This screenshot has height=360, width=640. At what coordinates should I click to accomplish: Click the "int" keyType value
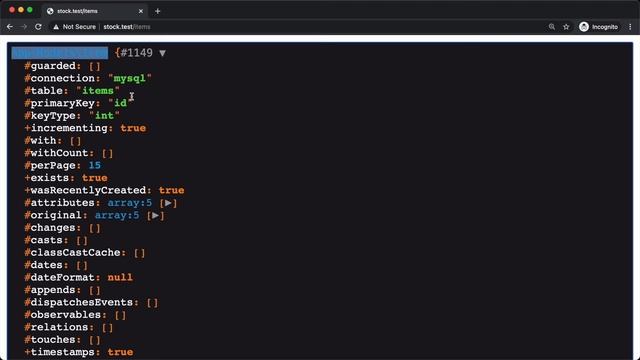pyautogui.click(x=104, y=116)
